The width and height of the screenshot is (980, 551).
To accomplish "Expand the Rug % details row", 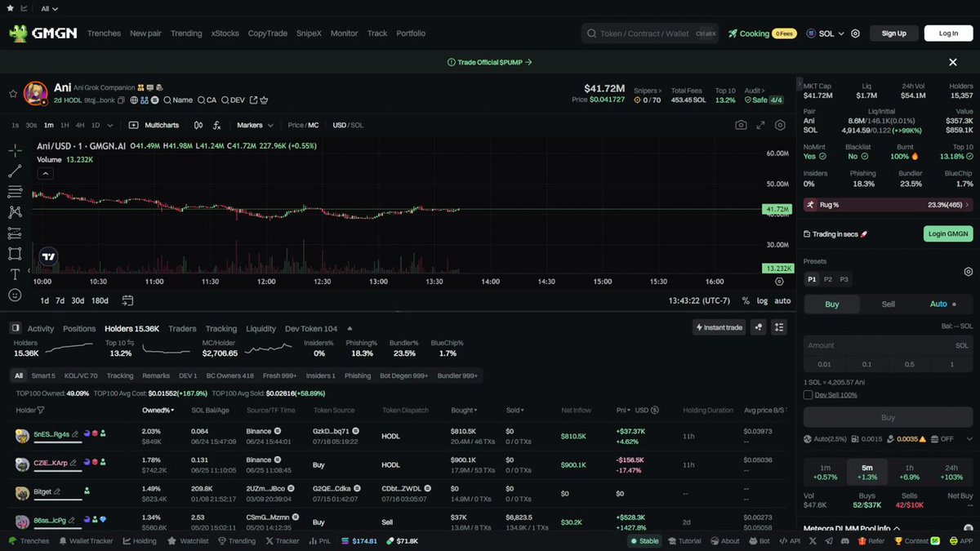I will click(x=888, y=205).
